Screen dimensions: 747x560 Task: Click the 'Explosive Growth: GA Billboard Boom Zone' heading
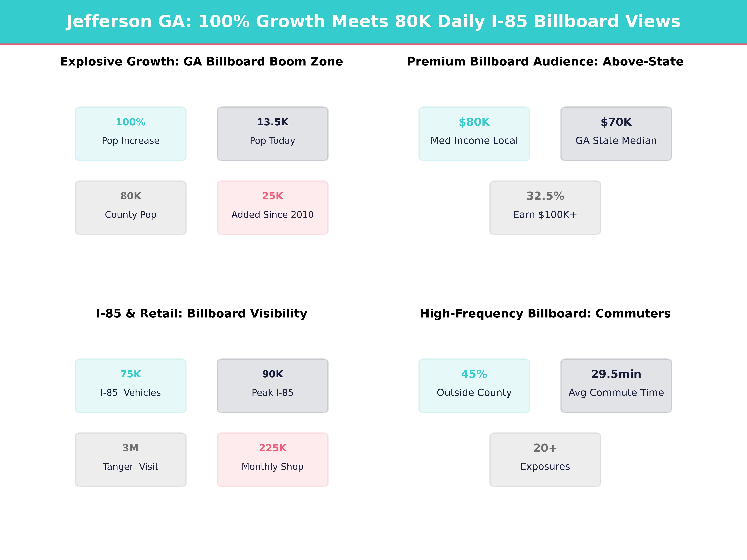coord(202,62)
